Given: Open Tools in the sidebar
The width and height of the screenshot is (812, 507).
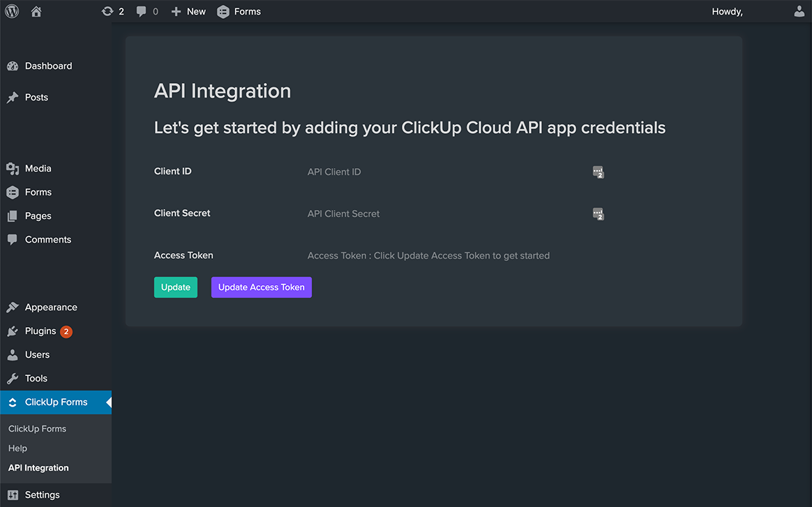Looking at the screenshot, I should [36, 379].
